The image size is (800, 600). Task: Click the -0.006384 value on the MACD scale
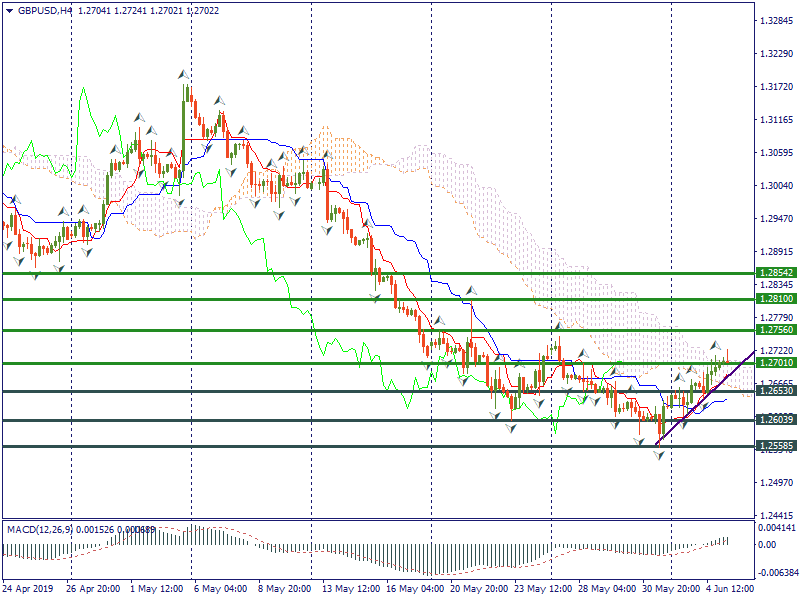776,573
